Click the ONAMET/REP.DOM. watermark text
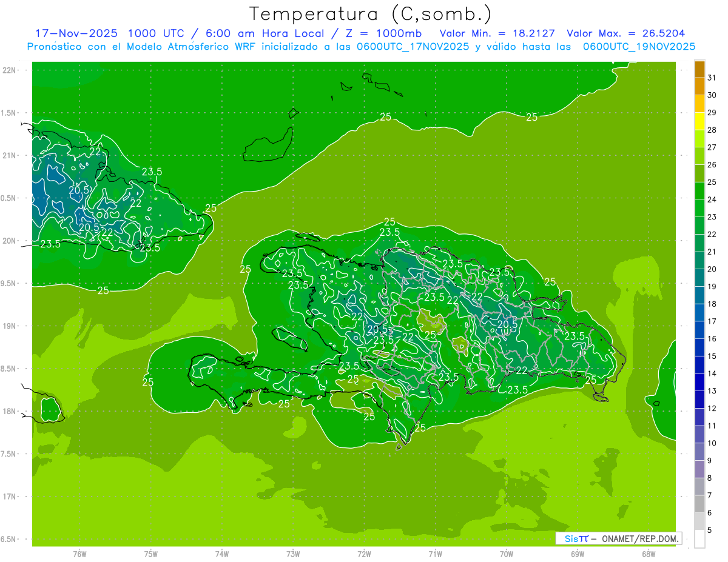This screenshot has width=728, height=562. tap(639, 538)
